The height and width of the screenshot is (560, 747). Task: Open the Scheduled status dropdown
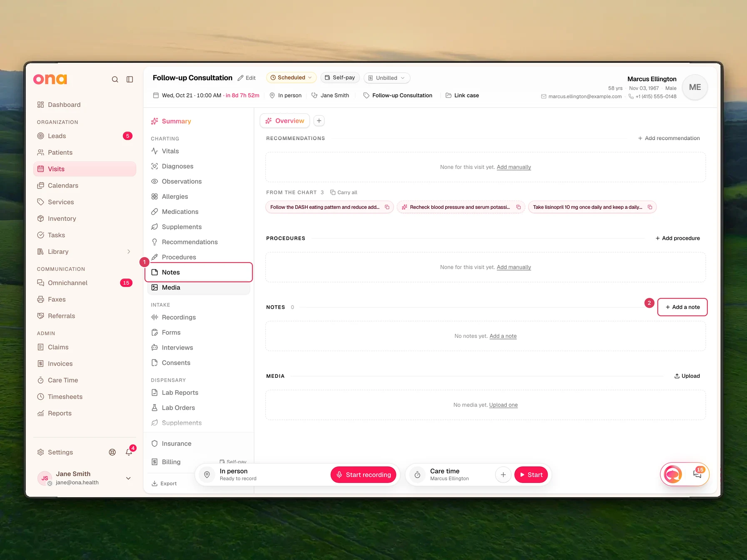tap(291, 78)
